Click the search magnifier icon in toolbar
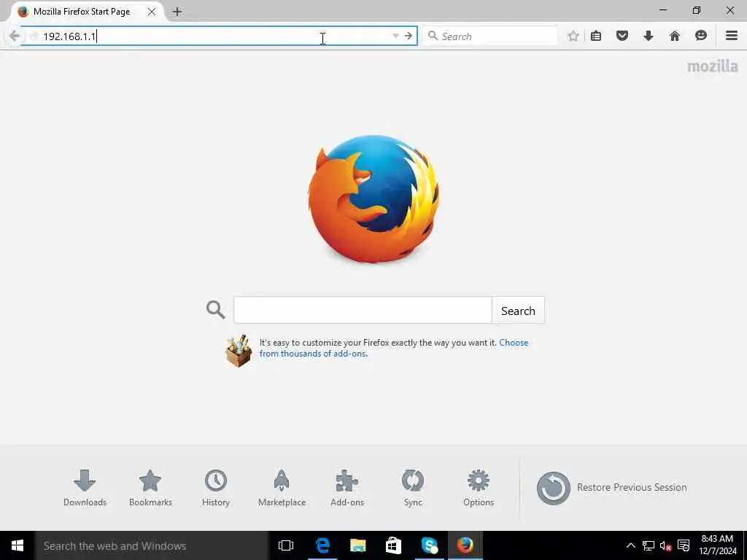747x560 pixels. (x=433, y=36)
